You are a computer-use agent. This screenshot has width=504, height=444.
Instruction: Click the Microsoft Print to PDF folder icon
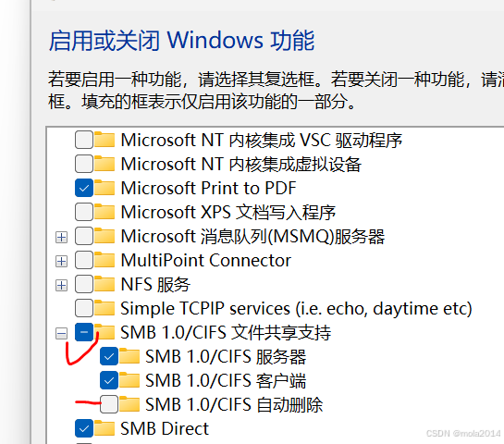pyautogui.click(x=104, y=188)
